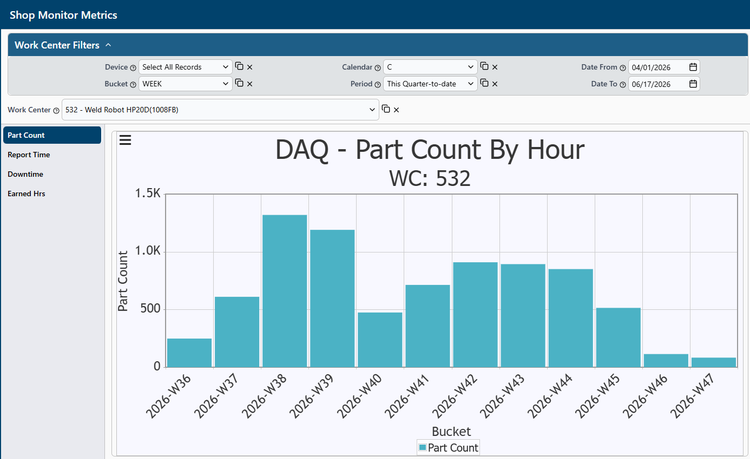
Task: Click the 2026-W41 bar
Action: 428,326
